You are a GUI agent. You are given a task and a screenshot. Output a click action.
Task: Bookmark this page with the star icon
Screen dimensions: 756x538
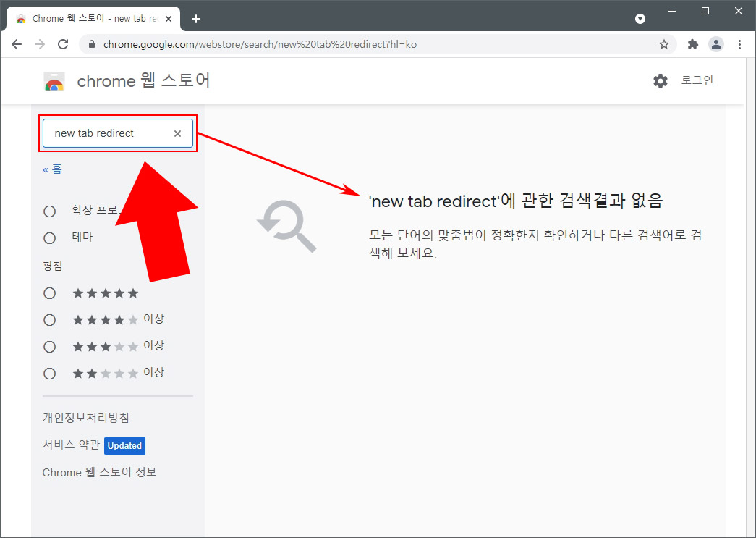(x=664, y=44)
